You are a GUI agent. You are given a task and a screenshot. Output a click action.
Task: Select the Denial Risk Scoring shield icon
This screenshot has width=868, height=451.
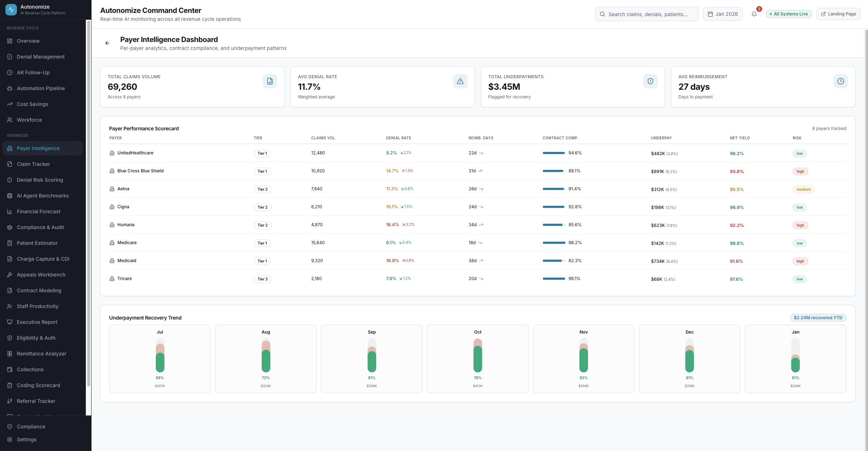tap(9, 180)
